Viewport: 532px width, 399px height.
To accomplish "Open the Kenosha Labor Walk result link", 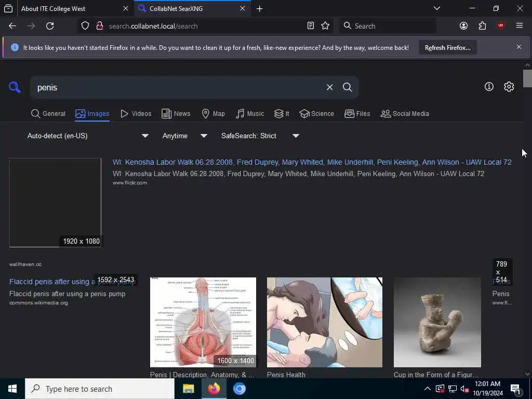I will coord(312,162).
